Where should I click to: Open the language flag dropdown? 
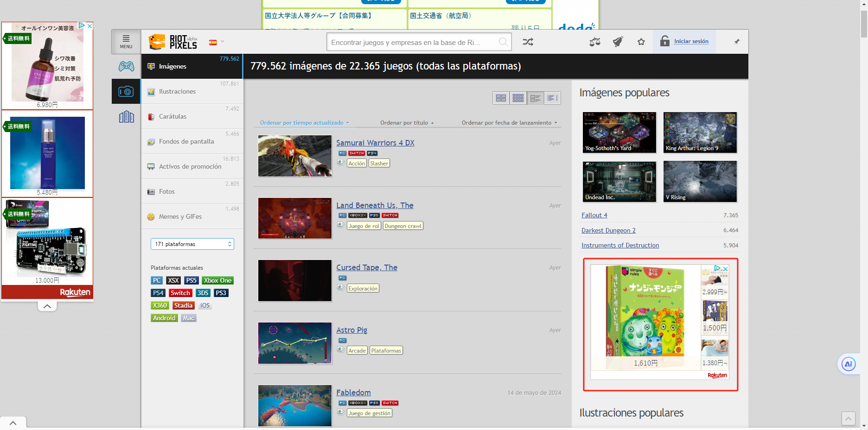coord(216,42)
